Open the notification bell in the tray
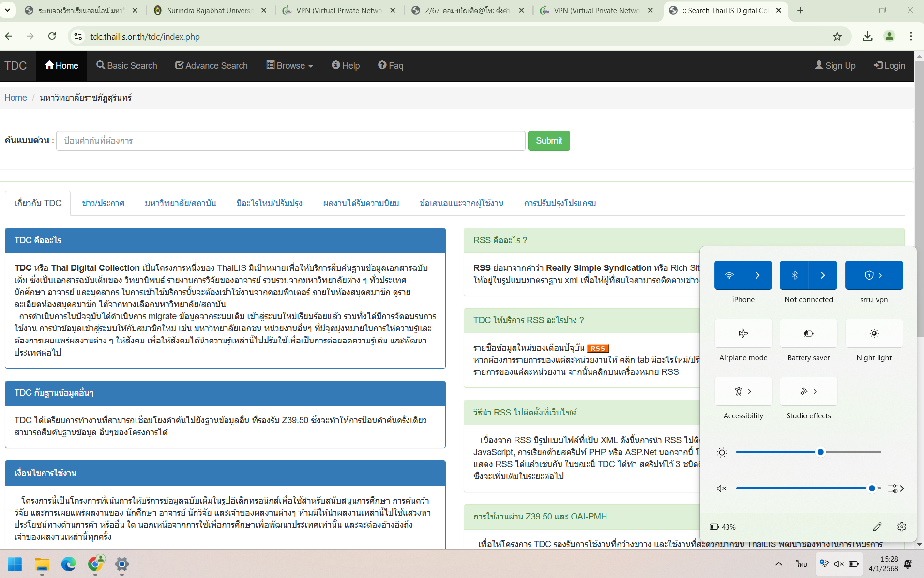Image resolution: width=924 pixels, height=578 pixels. click(x=908, y=564)
